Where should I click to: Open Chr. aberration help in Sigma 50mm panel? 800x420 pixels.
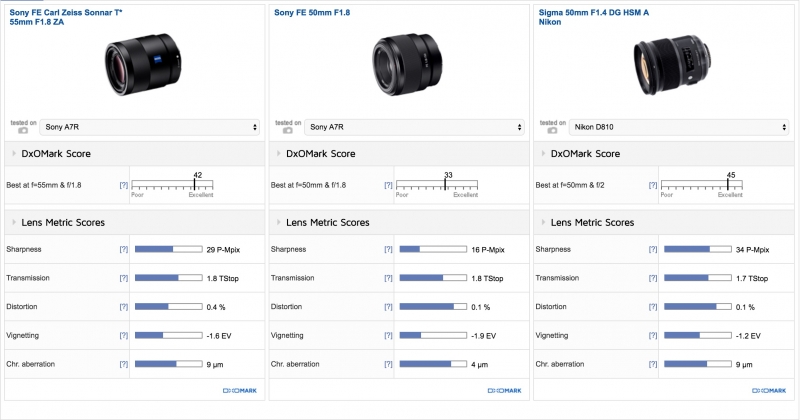tap(653, 364)
